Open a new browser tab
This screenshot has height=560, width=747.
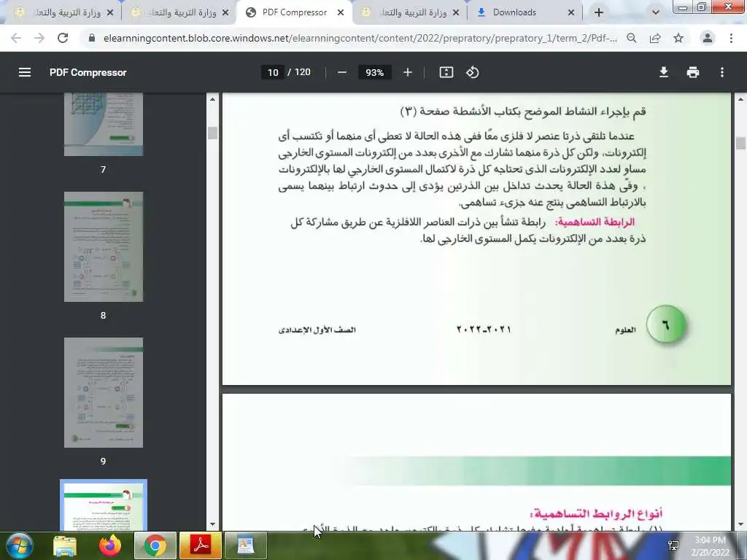tap(599, 12)
